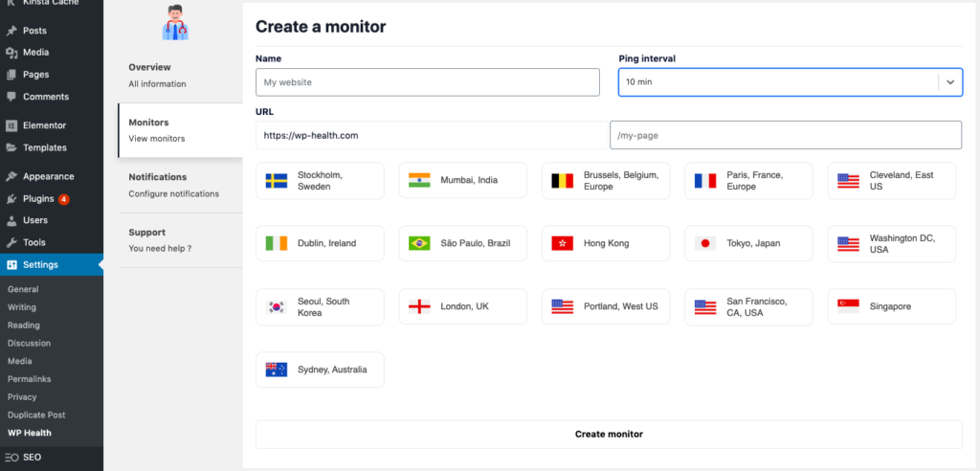Viewport: 980px width, 471px height.
Task: Open Reading settings submenu
Action: pos(24,325)
